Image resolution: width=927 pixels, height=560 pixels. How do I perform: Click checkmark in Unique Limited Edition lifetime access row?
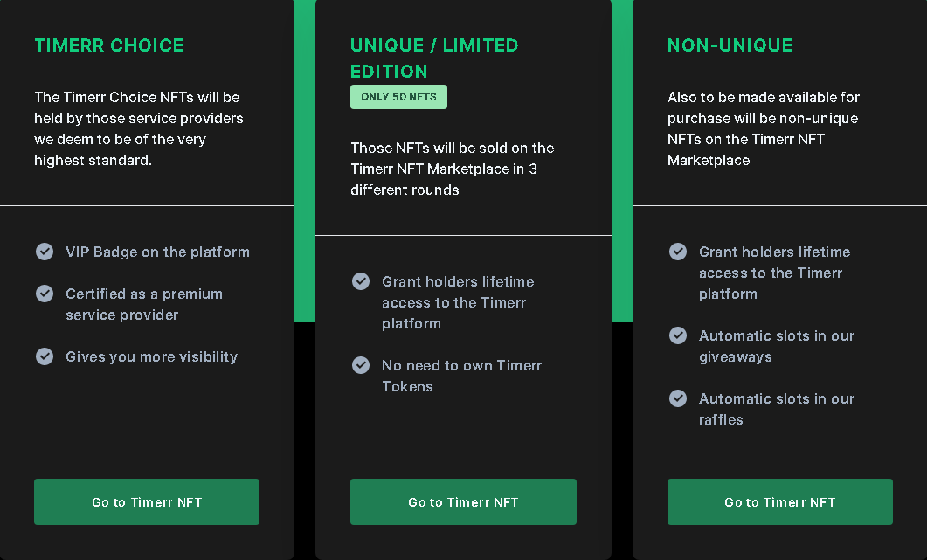pos(361,281)
